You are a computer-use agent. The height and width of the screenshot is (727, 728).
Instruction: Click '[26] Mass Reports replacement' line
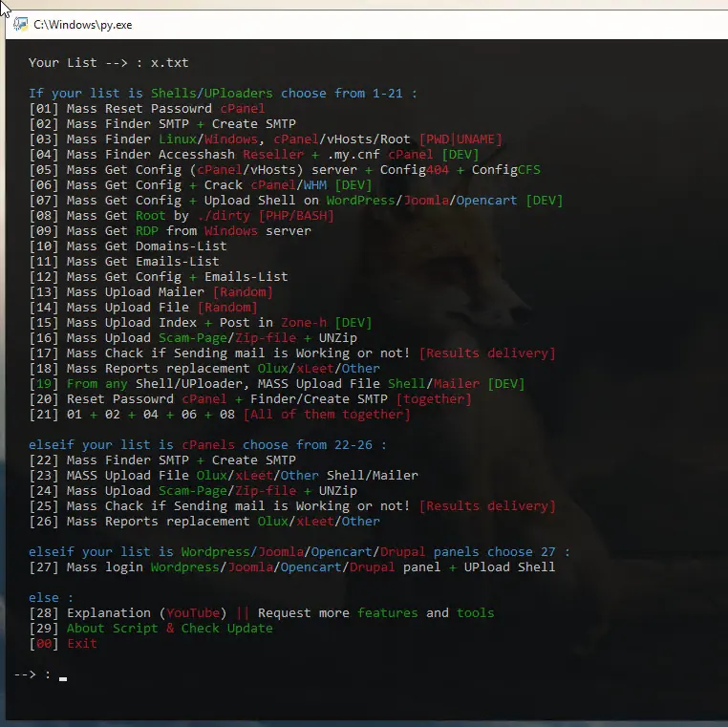(204, 522)
